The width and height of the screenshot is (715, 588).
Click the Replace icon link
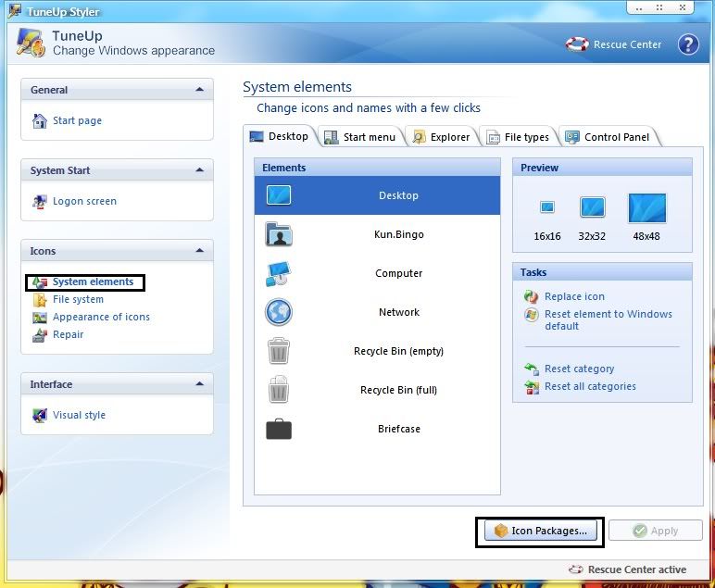(574, 296)
